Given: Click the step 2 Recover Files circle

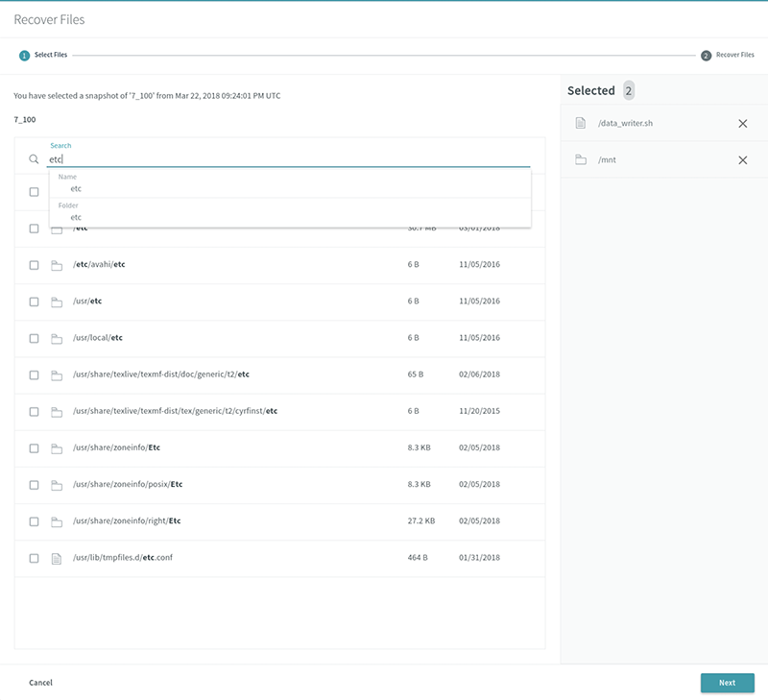Looking at the screenshot, I should click(x=706, y=56).
